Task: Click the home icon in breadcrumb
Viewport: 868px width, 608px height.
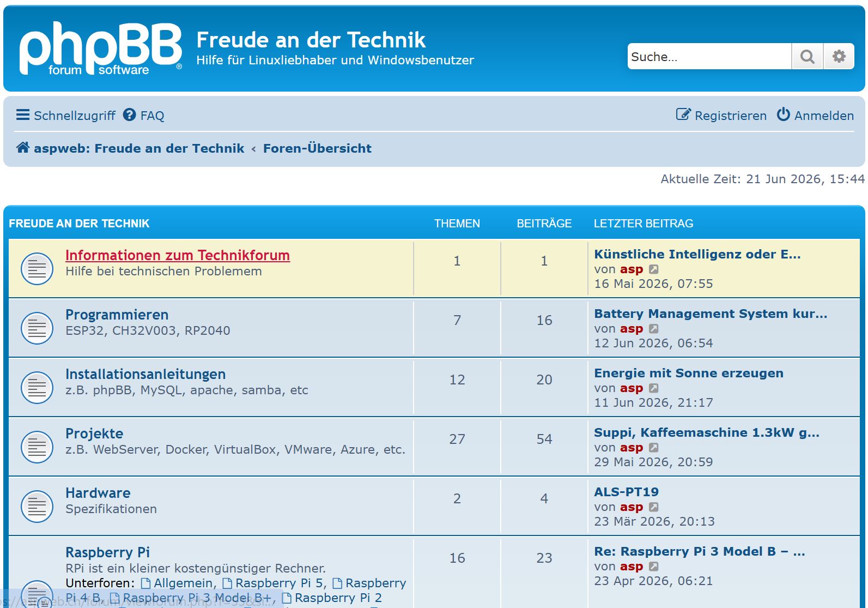Action: click(x=23, y=148)
